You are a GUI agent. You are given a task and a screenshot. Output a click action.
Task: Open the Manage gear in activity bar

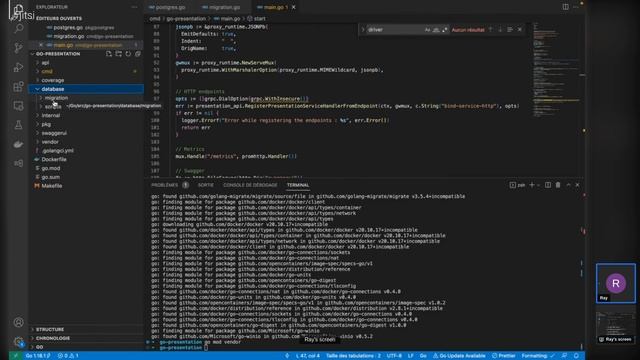(x=18, y=341)
